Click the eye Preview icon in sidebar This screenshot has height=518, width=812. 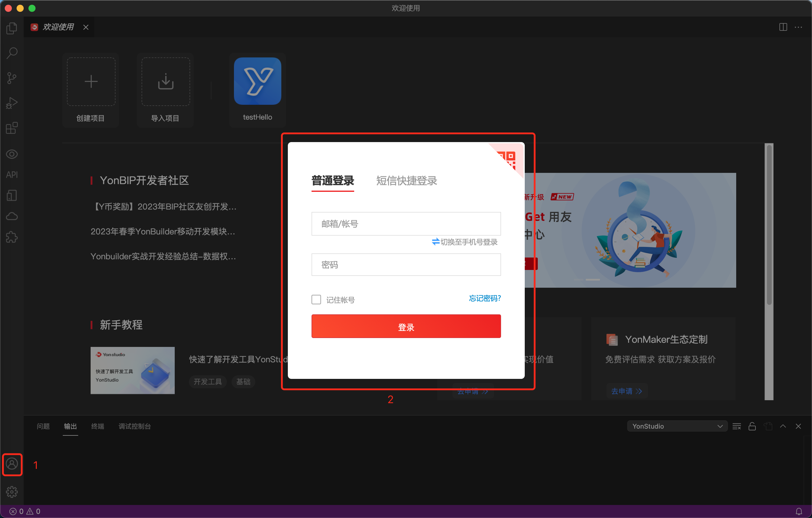pyautogui.click(x=12, y=154)
